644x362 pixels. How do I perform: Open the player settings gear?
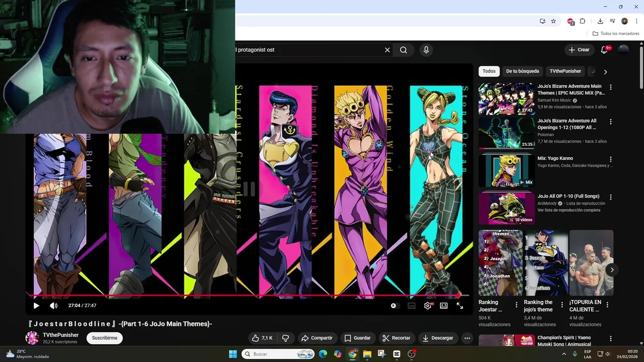[x=428, y=305]
